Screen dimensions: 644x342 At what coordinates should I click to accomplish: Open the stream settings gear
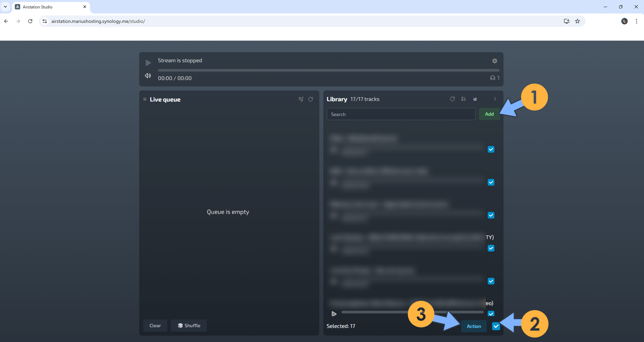pos(494,61)
